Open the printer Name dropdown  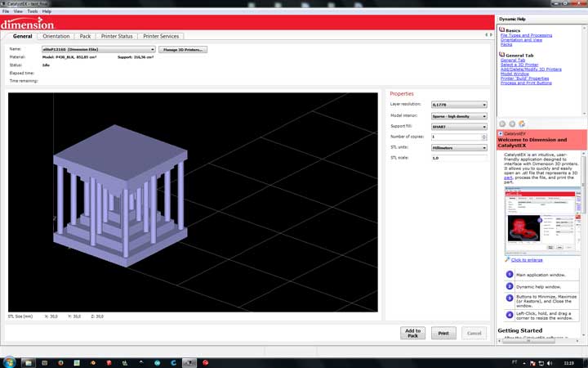click(x=98, y=50)
